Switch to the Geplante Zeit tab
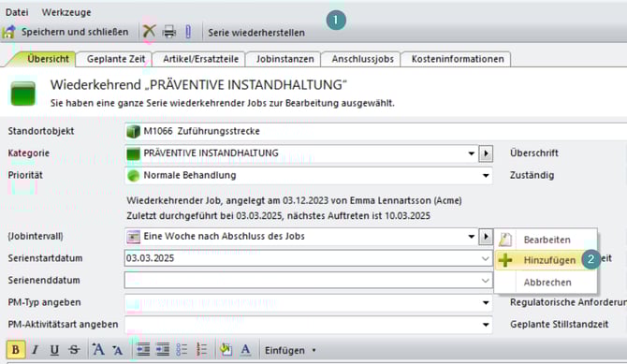Viewport: 627px width, 364px height. click(x=116, y=59)
